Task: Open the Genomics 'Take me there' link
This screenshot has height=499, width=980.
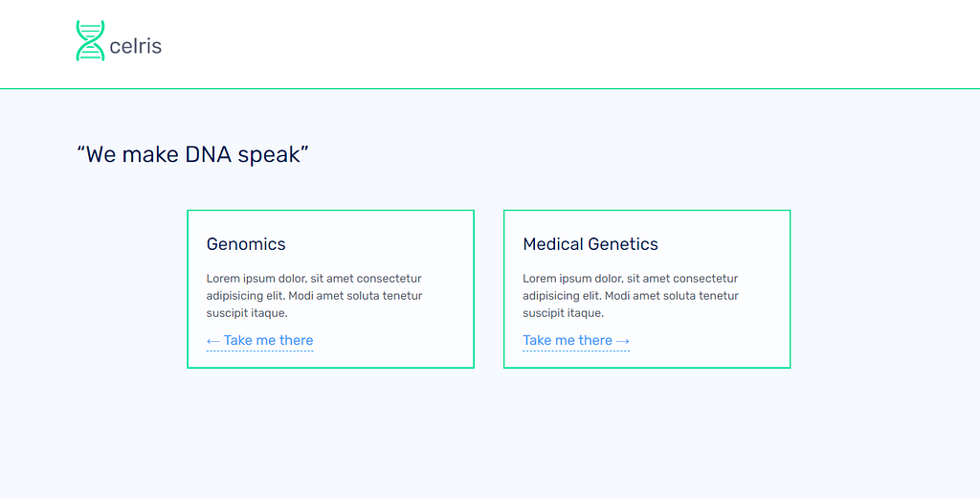Action: [x=268, y=340]
